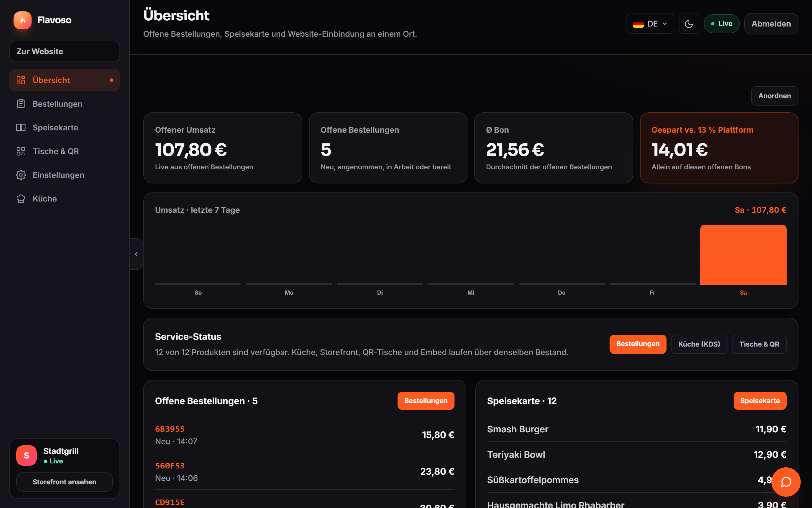Image resolution: width=812 pixels, height=508 pixels.
Task: Click the Teriyaki Bowl menu row
Action: point(637,455)
